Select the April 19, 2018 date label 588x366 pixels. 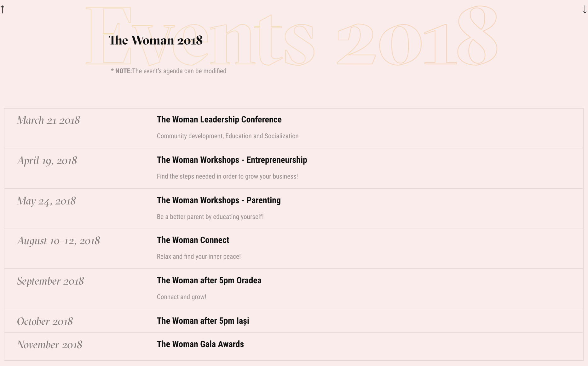(x=47, y=161)
